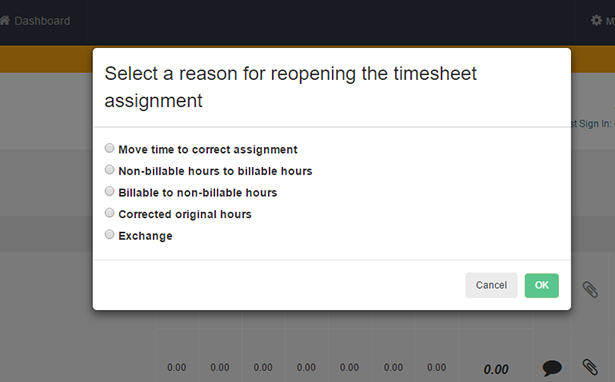Click the rightmost non-bold 0.00 hours cell

[437, 367]
